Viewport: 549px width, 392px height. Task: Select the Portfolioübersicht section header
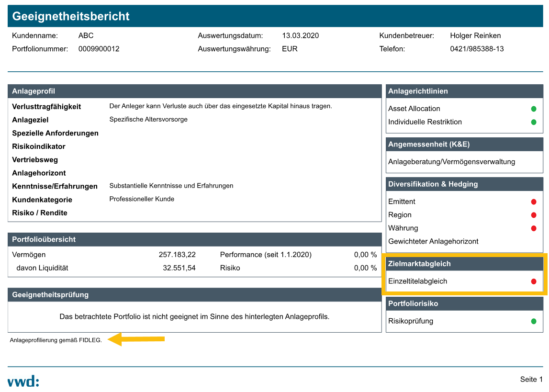pyautogui.click(x=194, y=239)
